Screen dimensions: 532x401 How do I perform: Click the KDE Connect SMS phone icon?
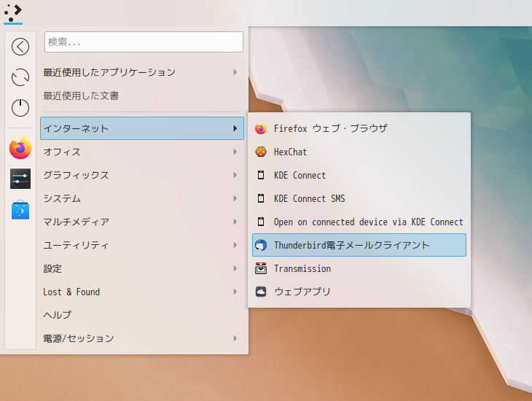[261, 198]
